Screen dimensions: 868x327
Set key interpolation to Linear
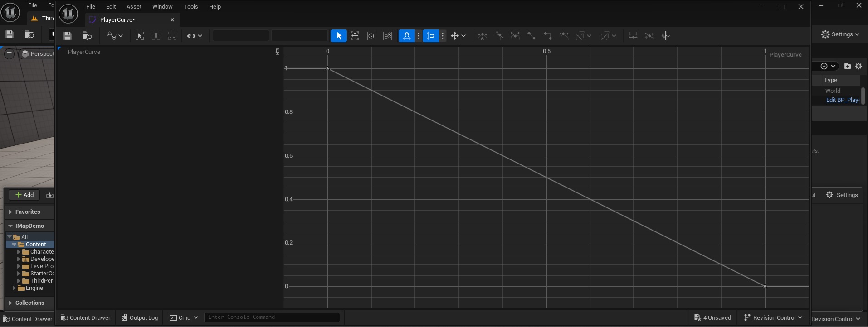[x=531, y=36]
